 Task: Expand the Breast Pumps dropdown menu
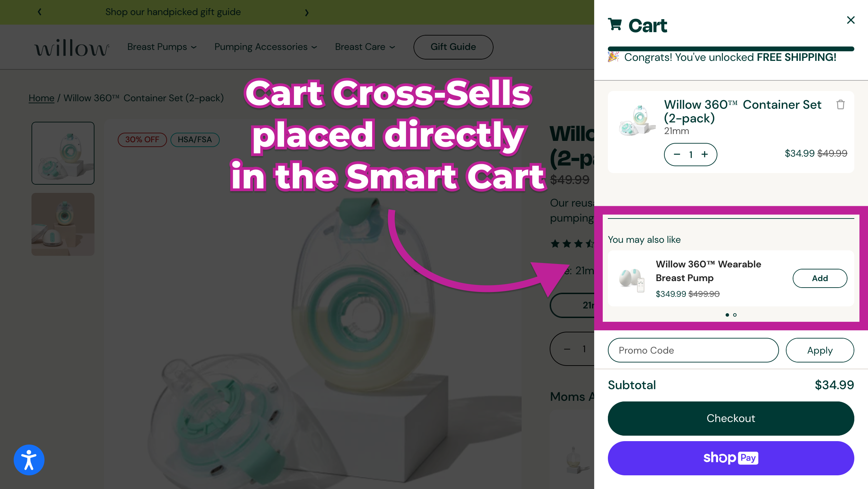tap(162, 47)
